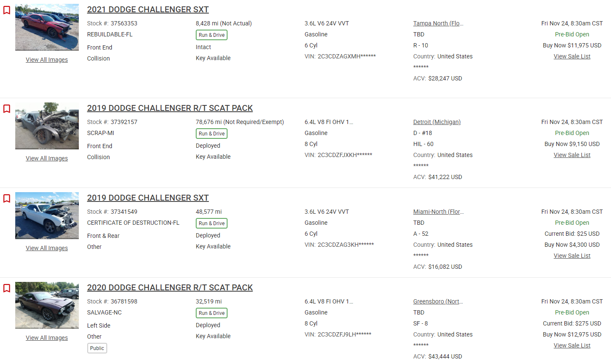Bookmark the 2019 Dodge Challenger SXT listing
611x364 pixels.
(x=7, y=199)
